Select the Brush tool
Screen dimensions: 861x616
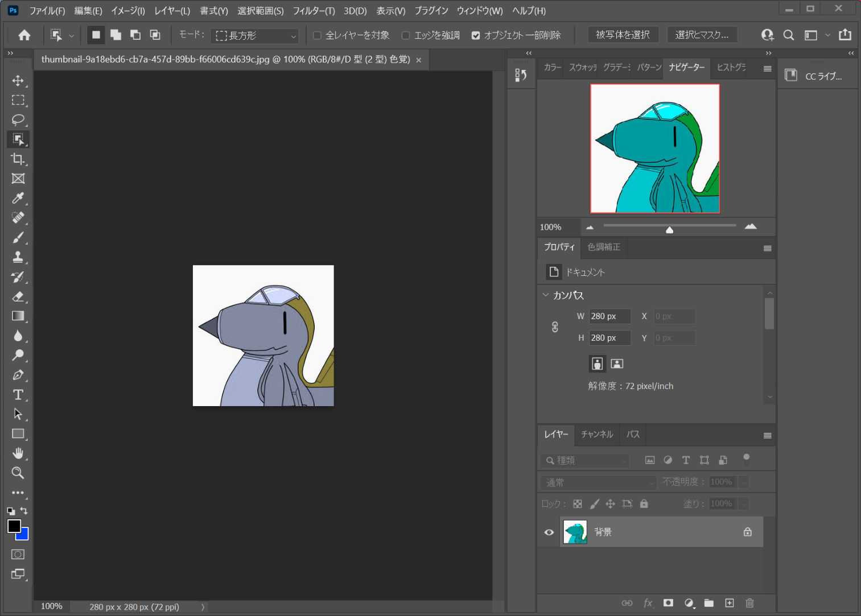[18, 237]
